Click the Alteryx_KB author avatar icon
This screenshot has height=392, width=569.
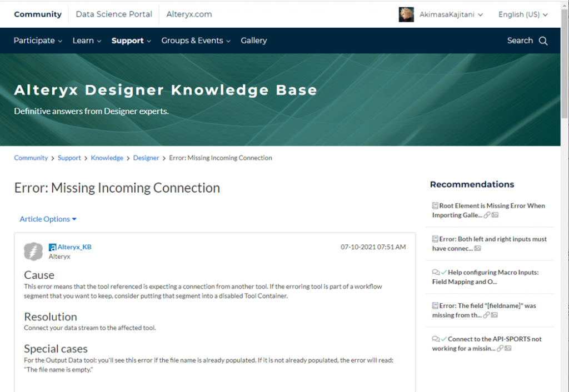[x=33, y=252]
